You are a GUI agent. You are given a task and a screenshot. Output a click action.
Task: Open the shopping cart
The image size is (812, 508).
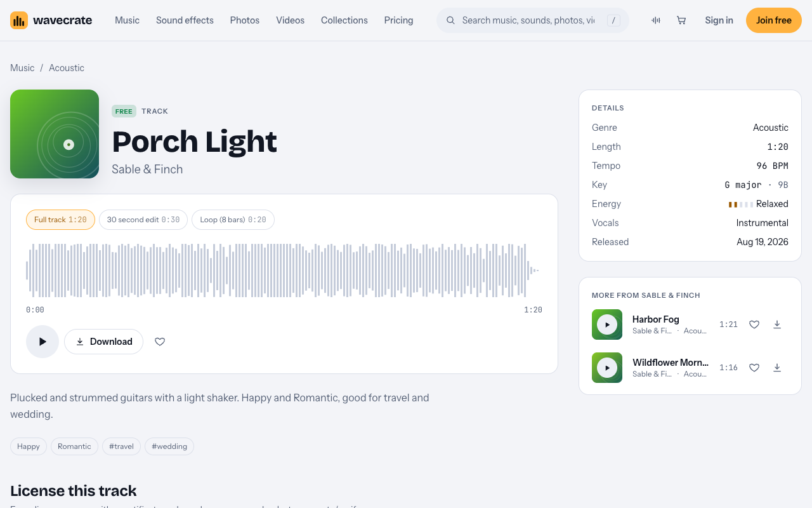tap(681, 20)
